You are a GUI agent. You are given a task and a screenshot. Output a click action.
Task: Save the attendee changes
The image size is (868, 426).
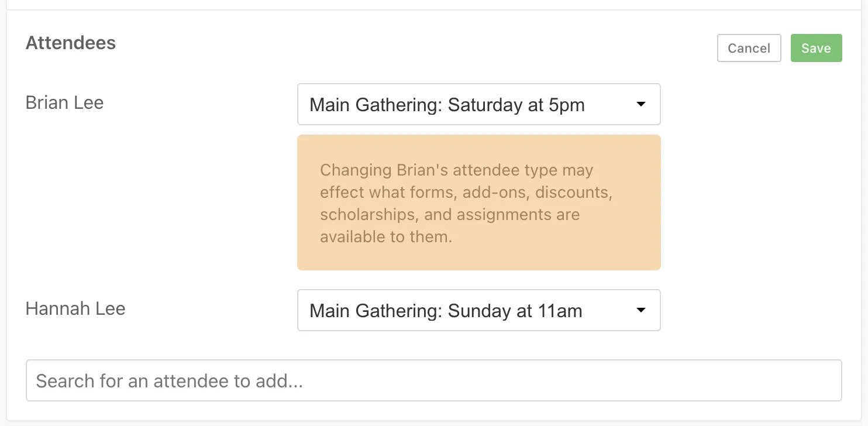coord(816,48)
